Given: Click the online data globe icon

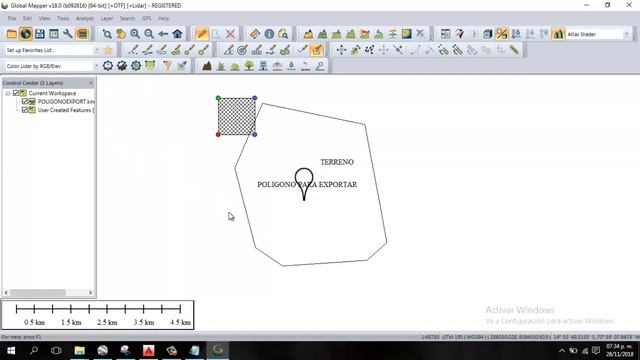Looking at the screenshot, I should [25, 34].
